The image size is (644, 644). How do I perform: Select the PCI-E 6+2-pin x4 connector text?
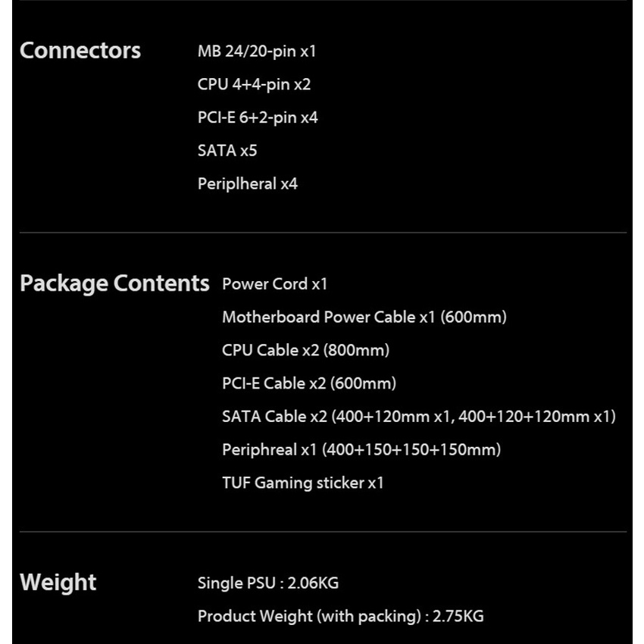[x=258, y=117]
